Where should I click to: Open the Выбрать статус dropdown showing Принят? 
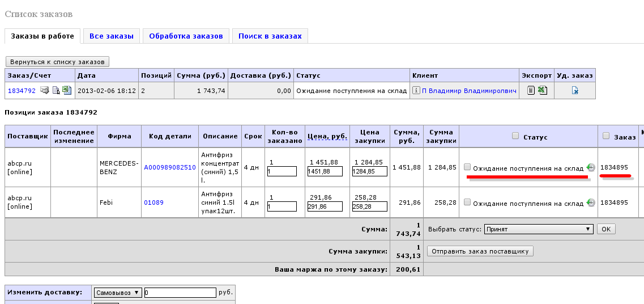pos(538,229)
